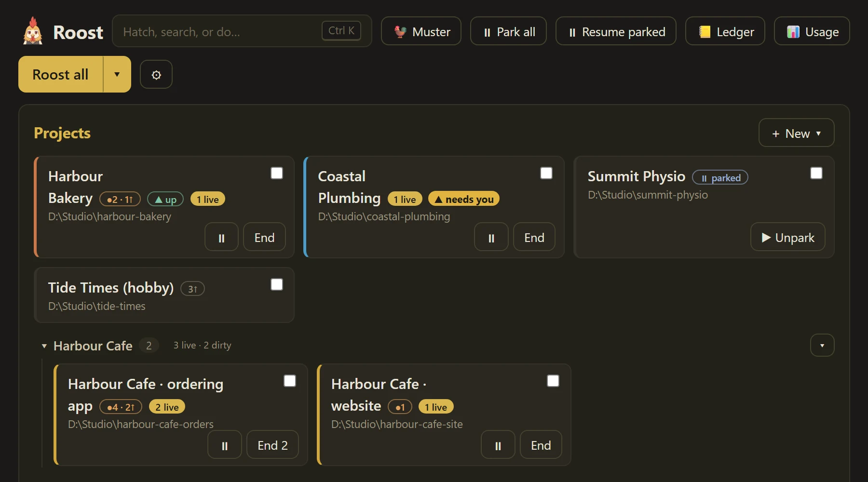This screenshot has width=868, height=482.
Task: Click the 2 live badge on ordering app
Action: [167, 407]
